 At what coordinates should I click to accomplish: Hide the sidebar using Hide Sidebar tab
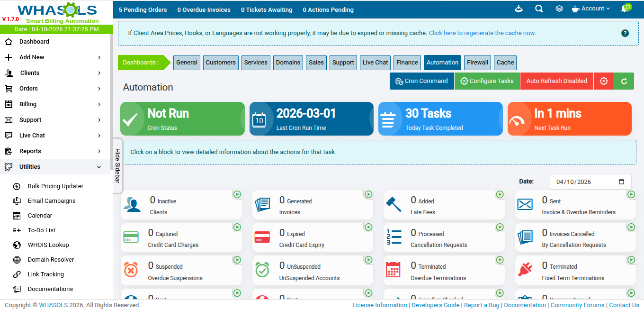pos(117,165)
